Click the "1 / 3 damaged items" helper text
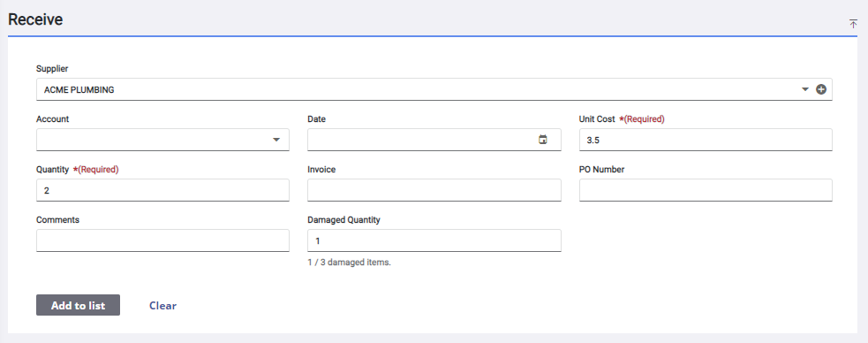This screenshot has width=868, height=343. [x=350, y=263]
